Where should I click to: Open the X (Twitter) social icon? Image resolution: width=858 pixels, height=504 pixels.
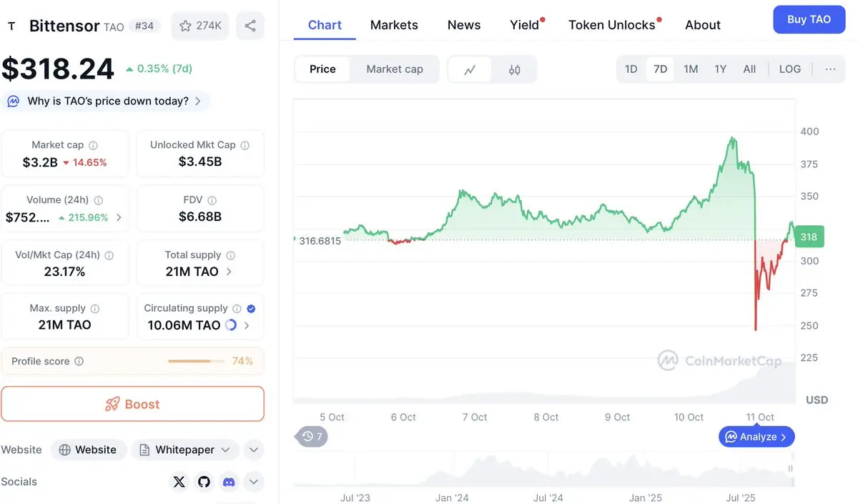point(179,482)
